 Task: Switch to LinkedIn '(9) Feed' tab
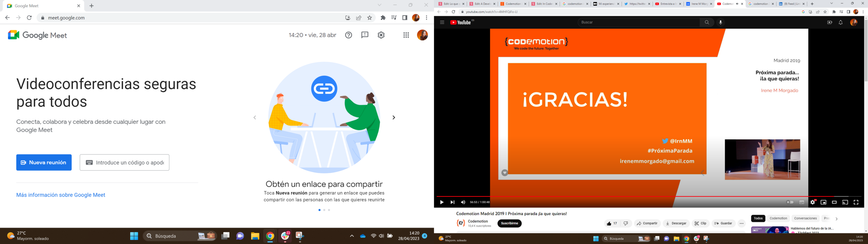(791, 4)
